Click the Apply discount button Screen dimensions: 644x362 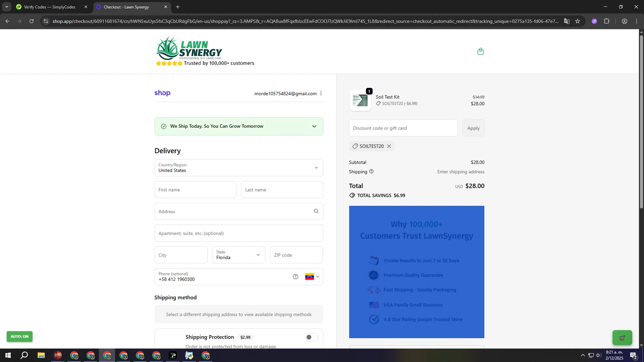[474, 128]
